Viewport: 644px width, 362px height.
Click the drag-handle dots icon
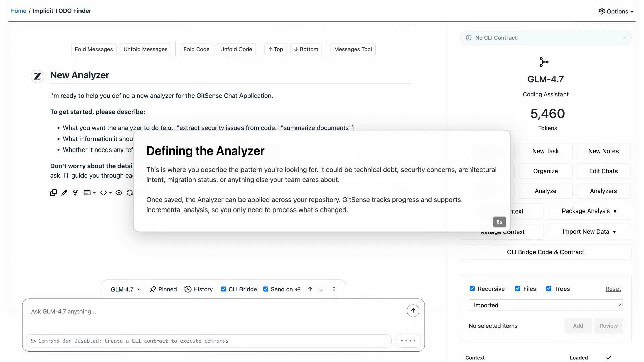334,289
